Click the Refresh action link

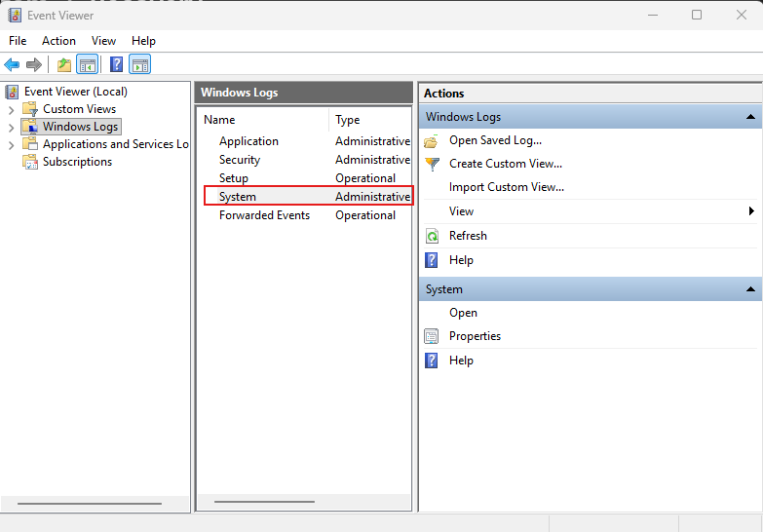tap(468, 236)
